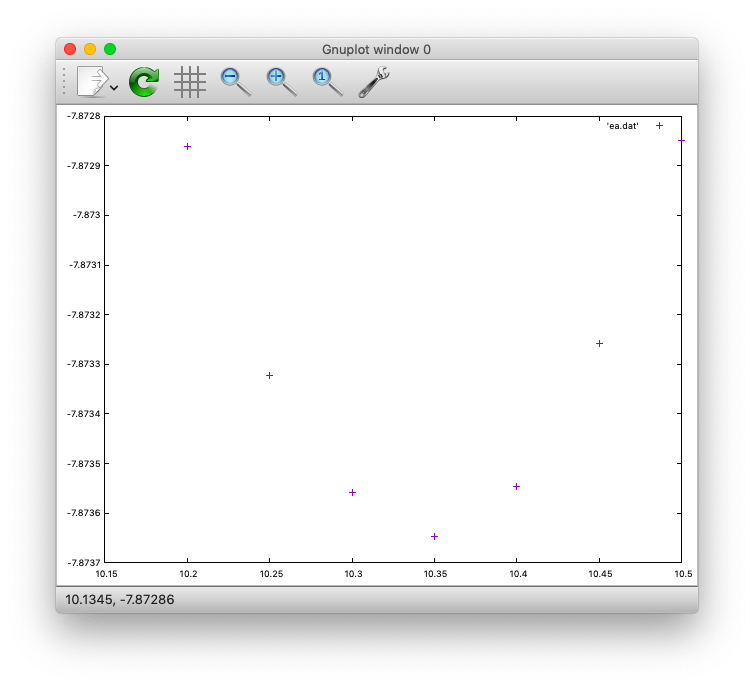This screenshot has width=754, height=687.
Task: Select the data point at x=10.2
Action: 187,147
